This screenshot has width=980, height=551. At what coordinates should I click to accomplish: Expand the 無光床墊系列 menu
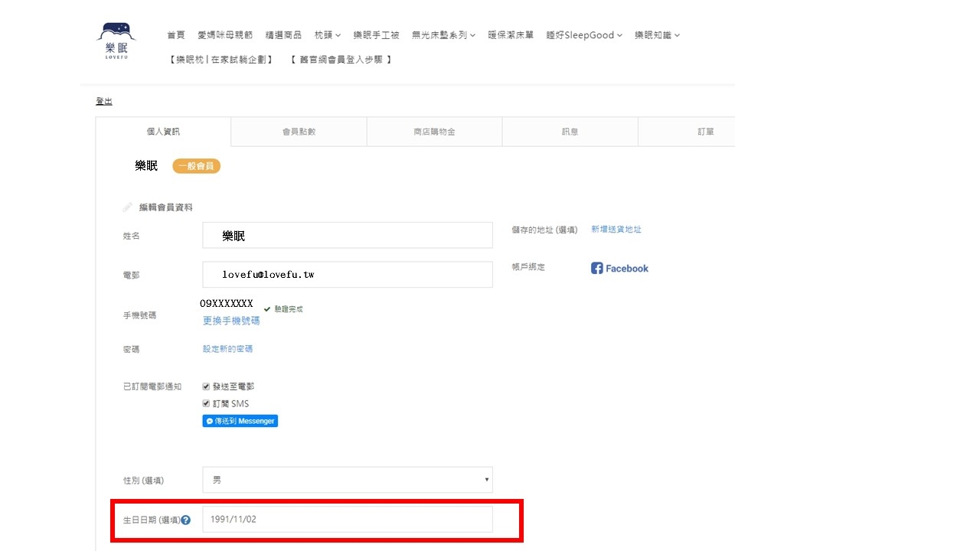point(443,35)
